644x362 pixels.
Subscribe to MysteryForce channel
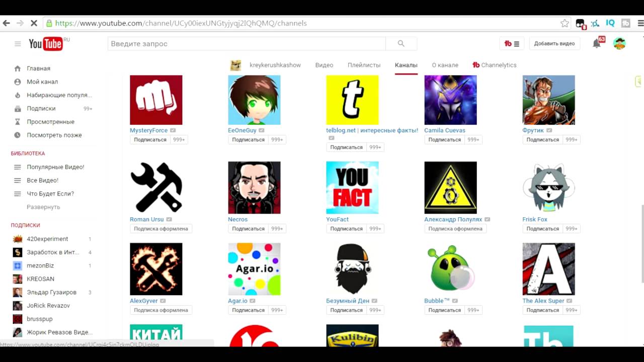click(x=150, y=140)
